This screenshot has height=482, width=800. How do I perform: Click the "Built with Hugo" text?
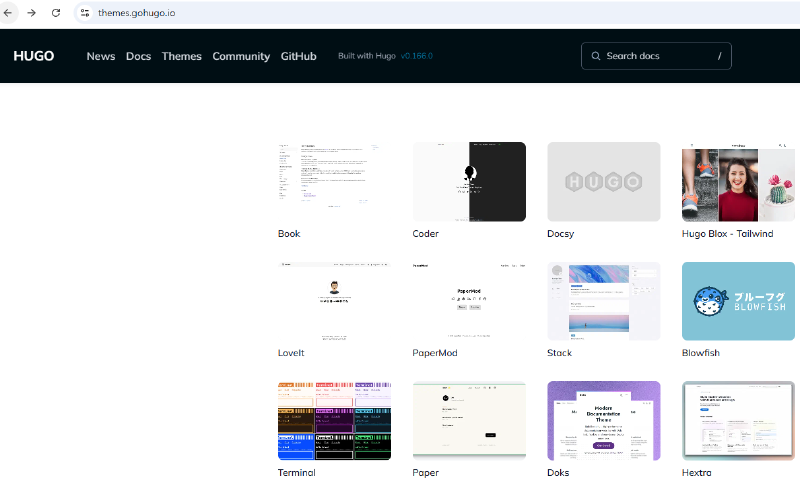click(x=367, y=56)
